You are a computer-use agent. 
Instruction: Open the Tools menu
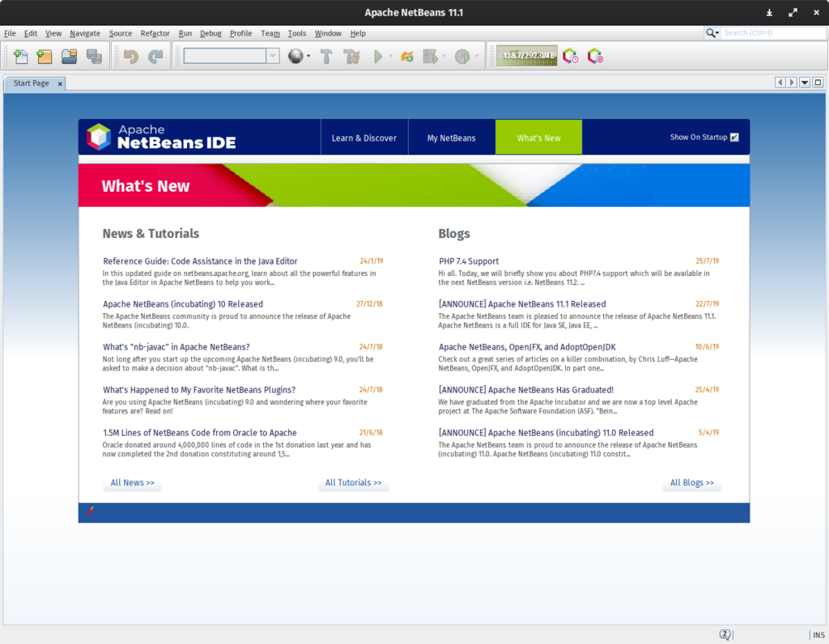tap(296, 33)
